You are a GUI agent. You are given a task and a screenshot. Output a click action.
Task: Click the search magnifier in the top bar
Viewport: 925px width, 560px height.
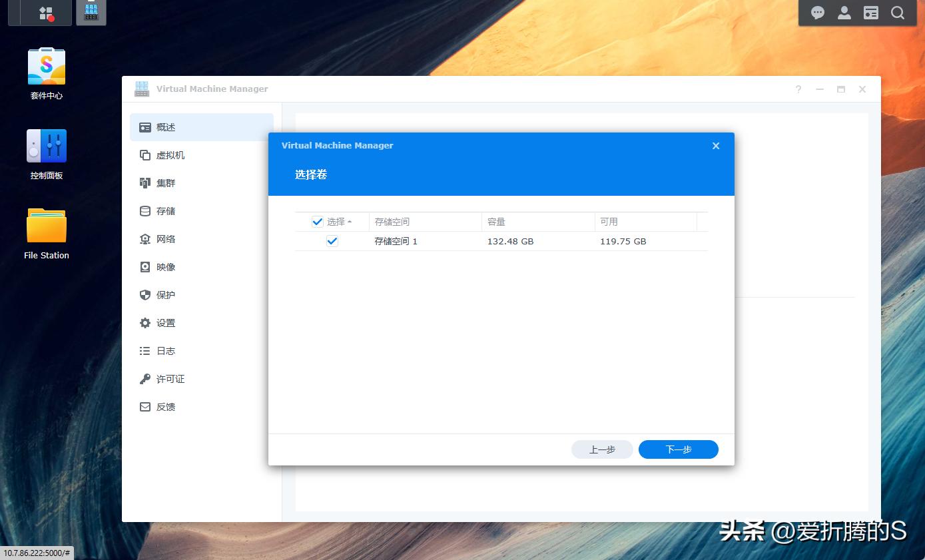pos(898,13)
